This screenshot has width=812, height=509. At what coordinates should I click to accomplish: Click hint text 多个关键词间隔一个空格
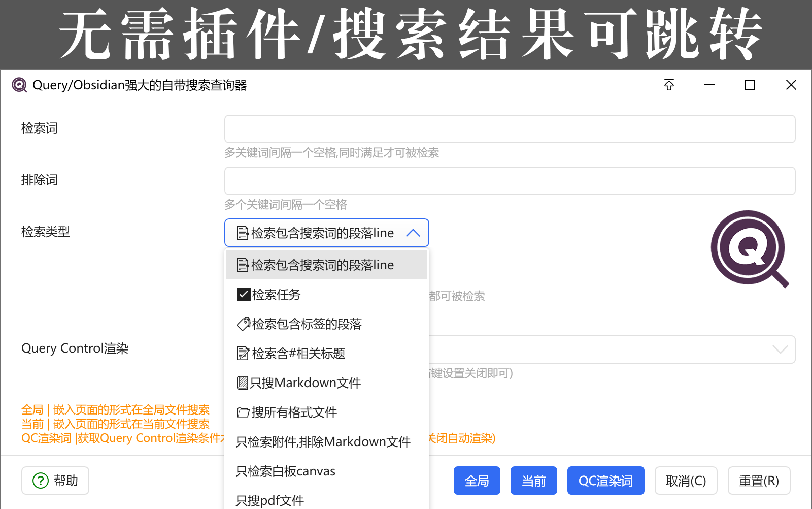pyautogui.click(x=286, y=205)
